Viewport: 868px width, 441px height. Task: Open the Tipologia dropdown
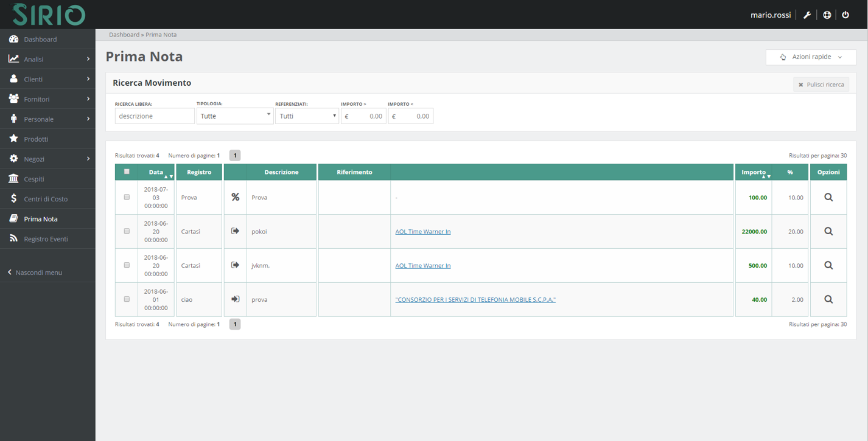[234, 116]
